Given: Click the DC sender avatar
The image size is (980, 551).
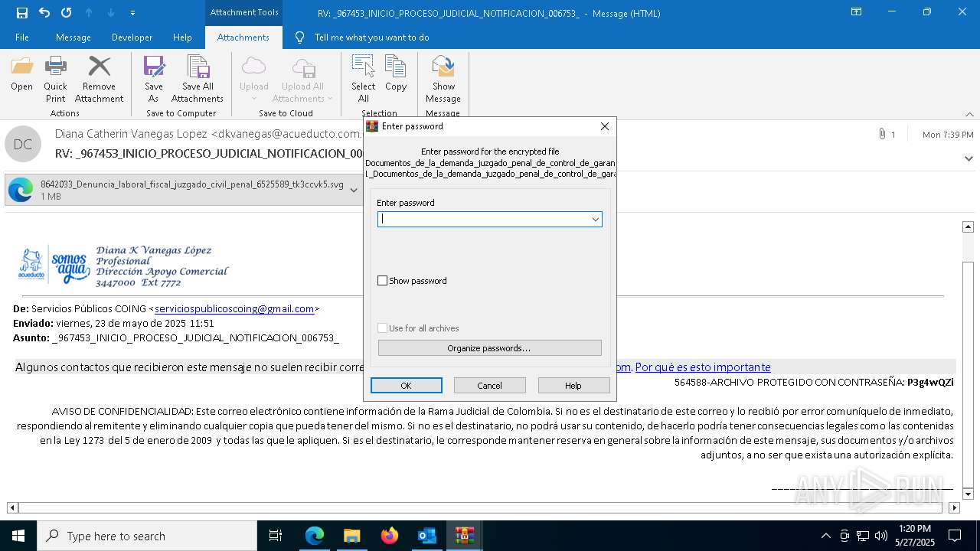Looking at the screenshot, I should point(23,144).
